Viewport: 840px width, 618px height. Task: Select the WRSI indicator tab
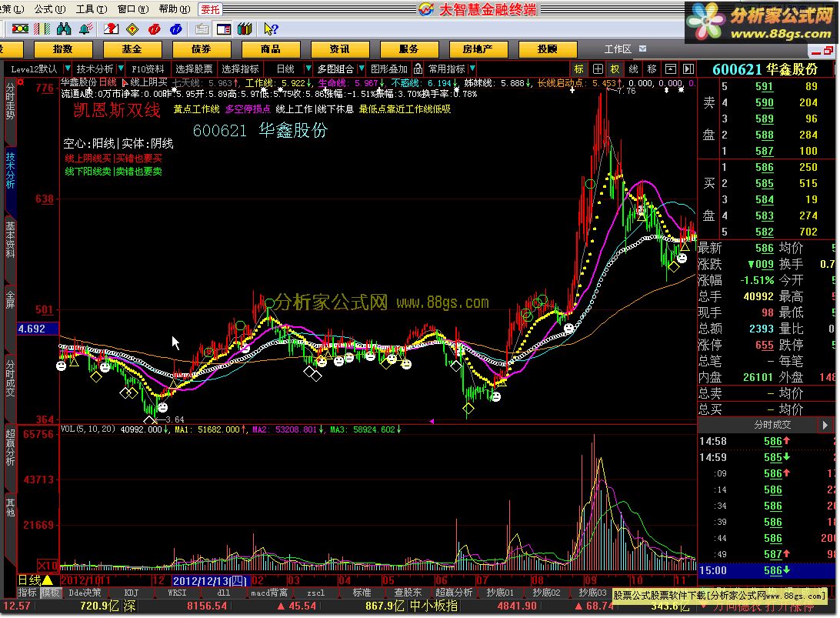coord(178,593)
